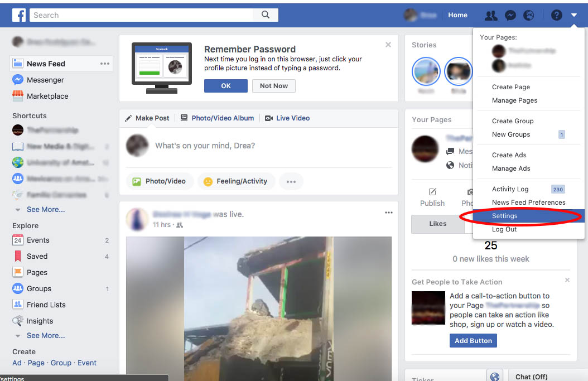The width and height of the screenshot is (588, 381).
Task: Open News Feed Preferences menu item
Action: [528, 202]
